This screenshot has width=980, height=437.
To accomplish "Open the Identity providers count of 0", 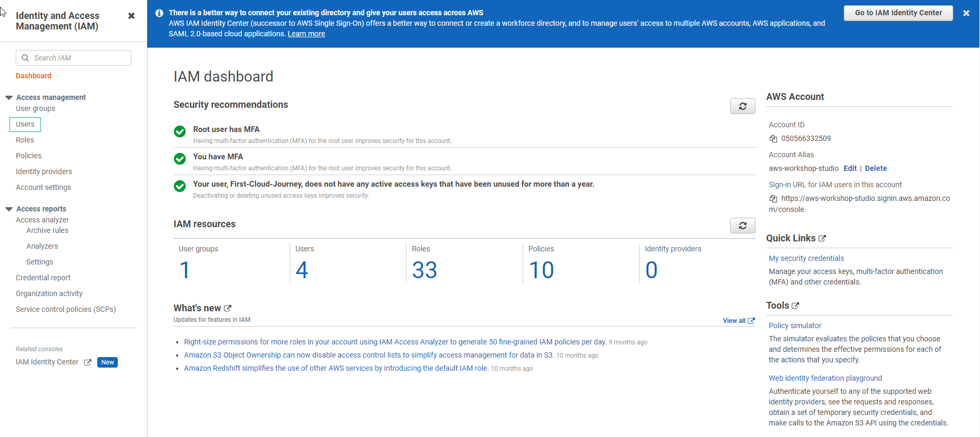I will [x=651, y=270].
